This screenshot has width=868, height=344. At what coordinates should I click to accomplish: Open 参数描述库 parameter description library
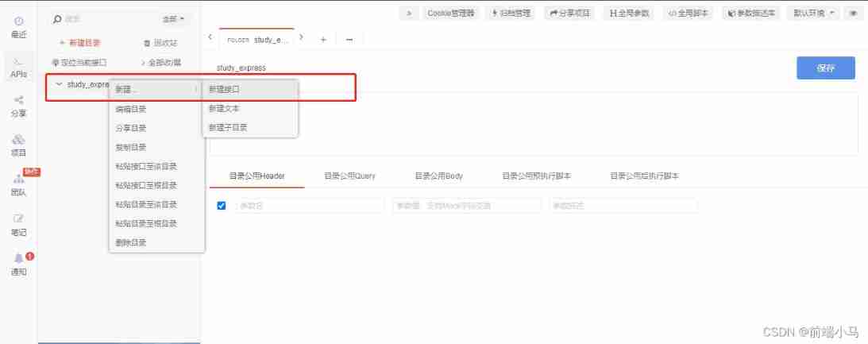point(751,13)
